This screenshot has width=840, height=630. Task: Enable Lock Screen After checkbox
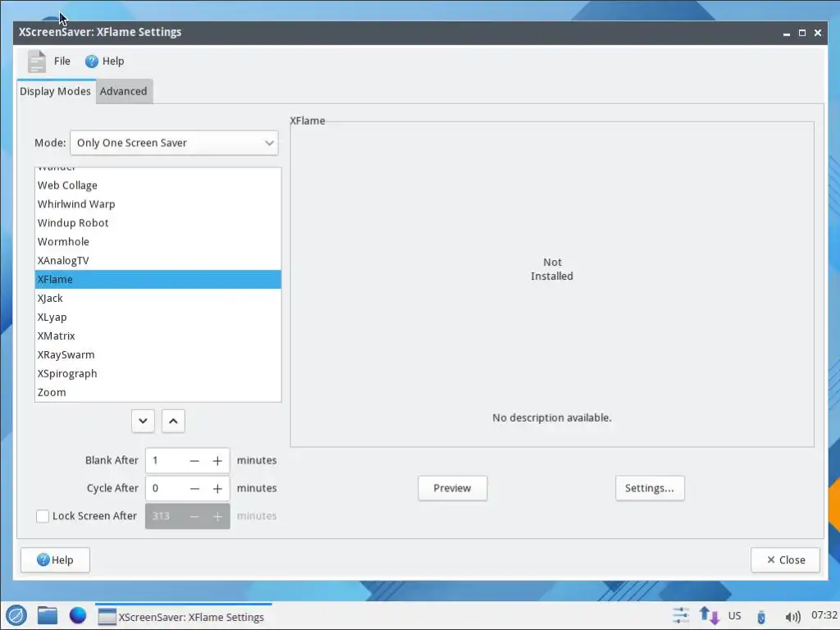tap(43, 517)
